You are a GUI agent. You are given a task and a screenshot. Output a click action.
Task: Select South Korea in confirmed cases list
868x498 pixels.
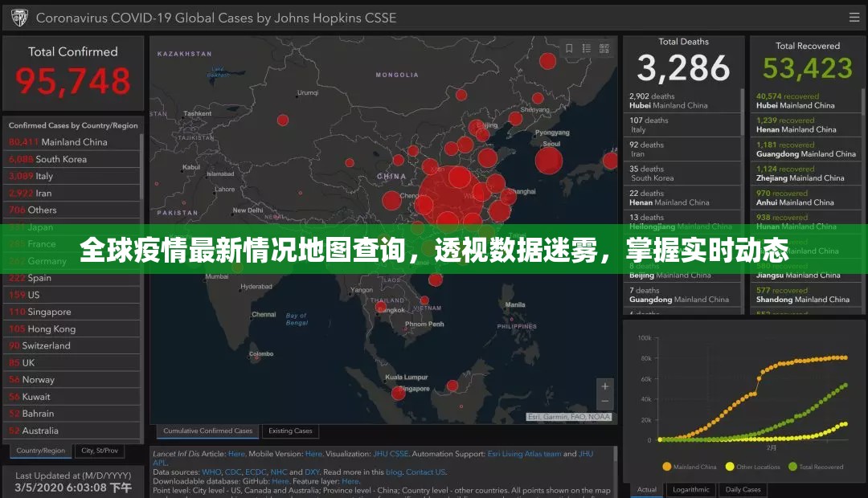[x=61, y=159]
